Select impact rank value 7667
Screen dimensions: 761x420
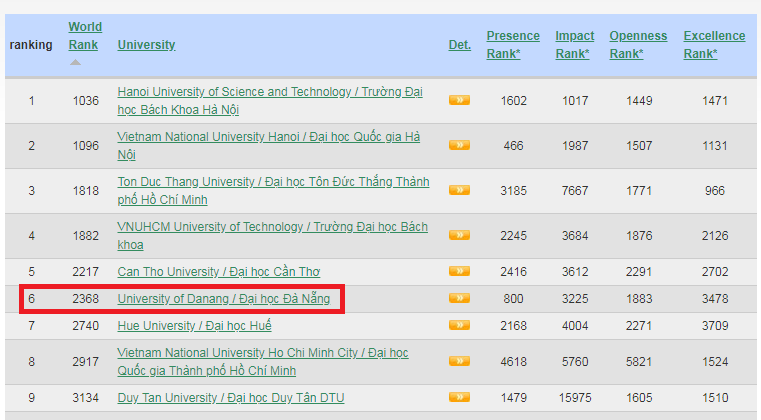[x=575, y=190]
